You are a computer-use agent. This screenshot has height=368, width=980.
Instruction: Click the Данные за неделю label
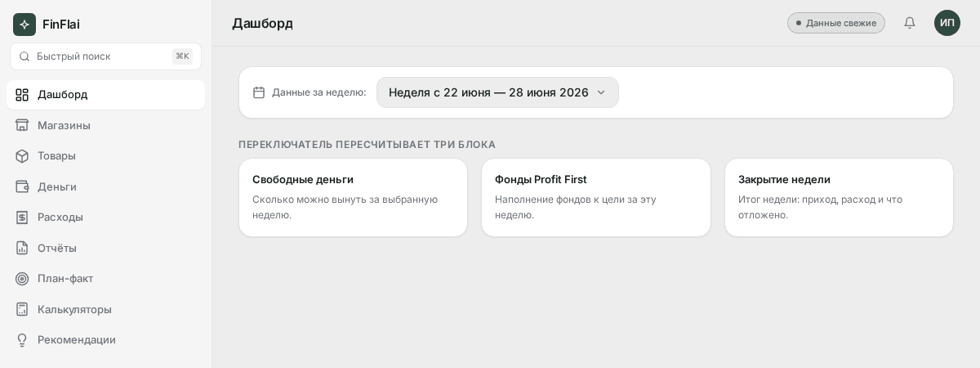coord(319,92)
